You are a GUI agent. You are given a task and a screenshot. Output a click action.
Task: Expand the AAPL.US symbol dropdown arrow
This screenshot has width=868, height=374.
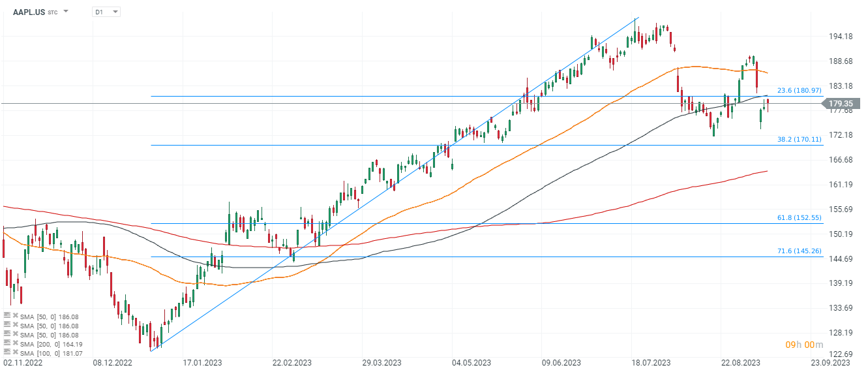pos(66,12)
